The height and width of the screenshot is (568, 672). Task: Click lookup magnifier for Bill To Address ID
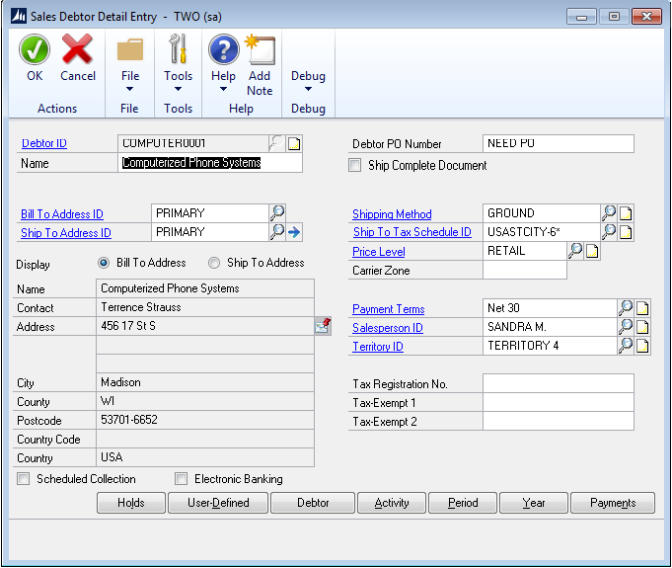(277, 213)
